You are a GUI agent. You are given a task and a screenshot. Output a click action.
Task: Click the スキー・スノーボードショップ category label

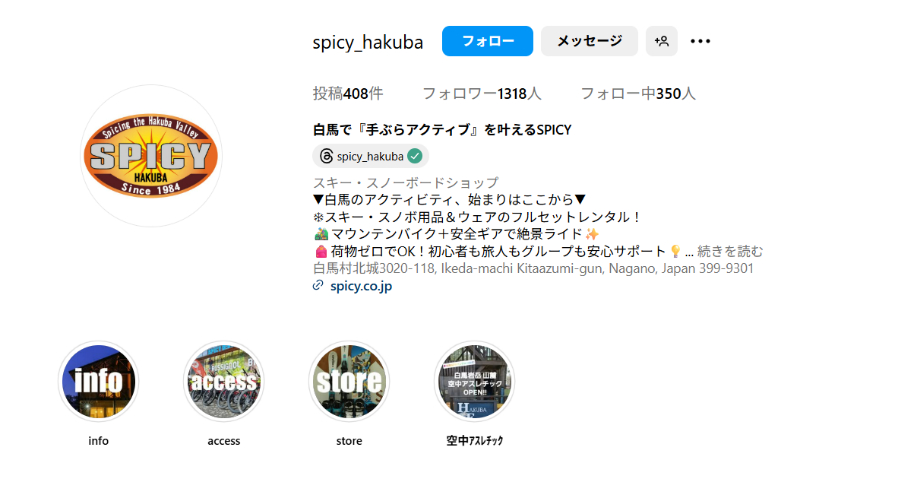tap(405, 183)
